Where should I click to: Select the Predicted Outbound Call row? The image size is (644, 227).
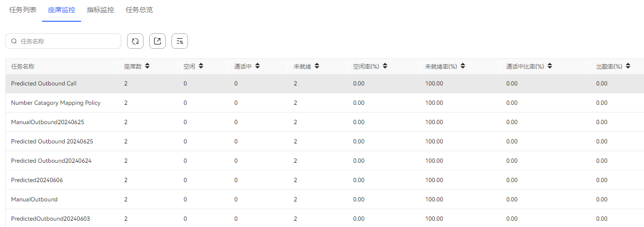tap(325, 84)
